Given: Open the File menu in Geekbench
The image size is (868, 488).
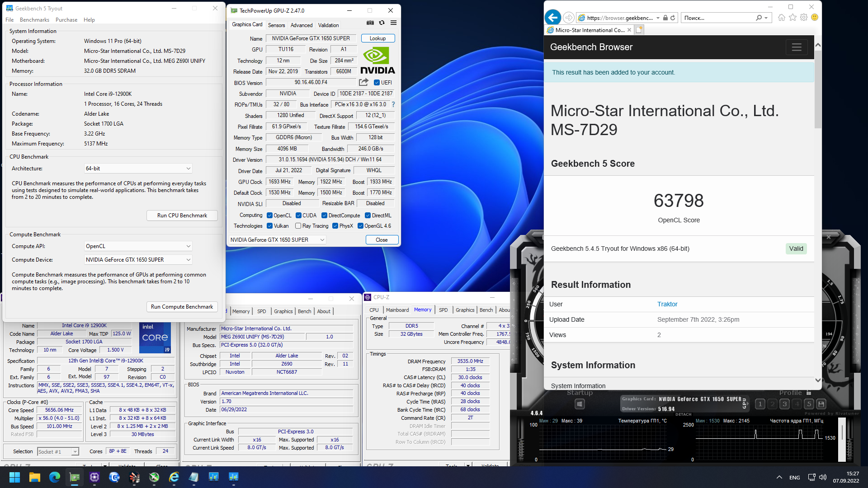Looking at the screenshot, I should 9,20.
